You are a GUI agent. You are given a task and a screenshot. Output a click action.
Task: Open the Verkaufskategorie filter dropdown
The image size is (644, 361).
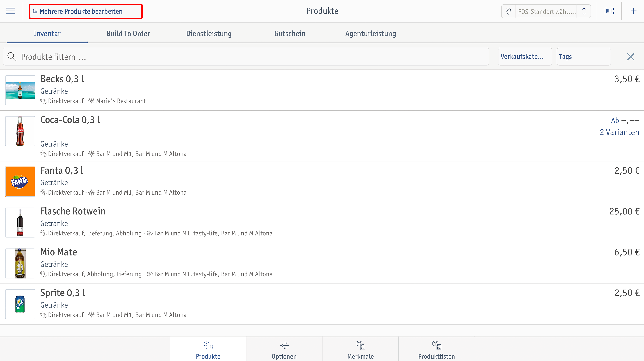point(525,57)
